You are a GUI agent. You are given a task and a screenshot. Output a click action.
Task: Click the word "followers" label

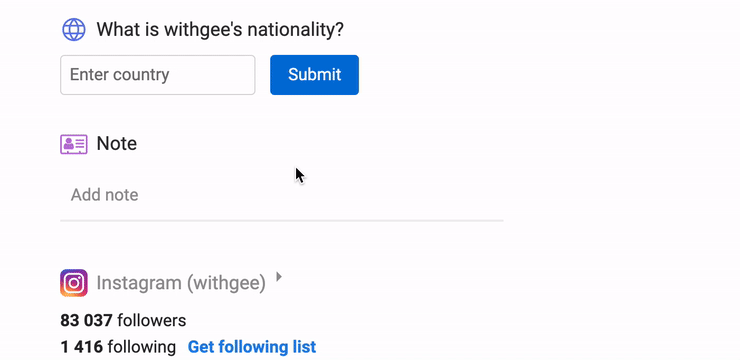(151, 321)
